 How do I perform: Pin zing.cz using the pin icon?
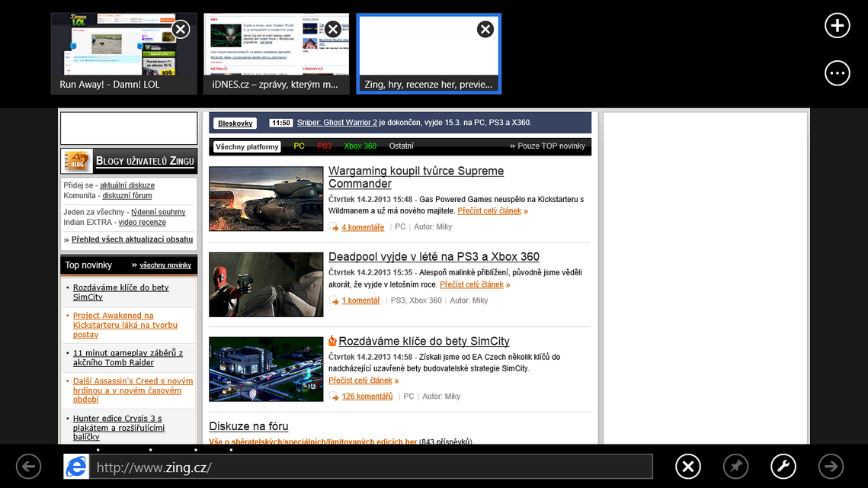735,466
